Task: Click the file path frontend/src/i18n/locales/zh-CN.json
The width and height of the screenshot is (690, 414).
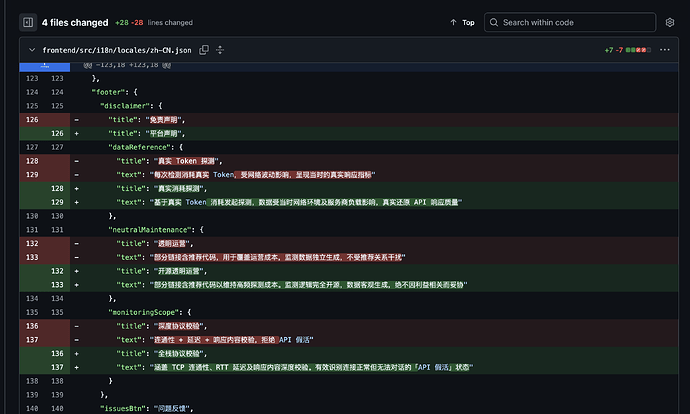Action: 117,50
